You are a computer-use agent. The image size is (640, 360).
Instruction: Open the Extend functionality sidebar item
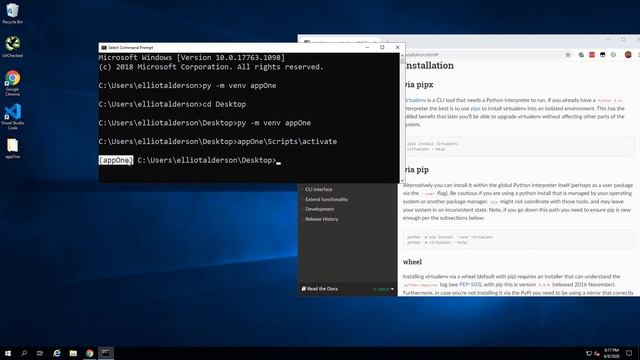pyautogui.click(x=327, y=199)
